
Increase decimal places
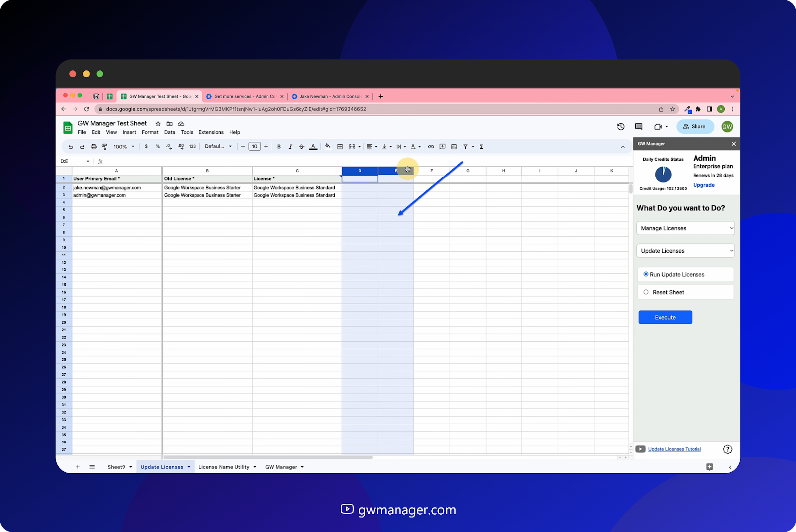181,147
